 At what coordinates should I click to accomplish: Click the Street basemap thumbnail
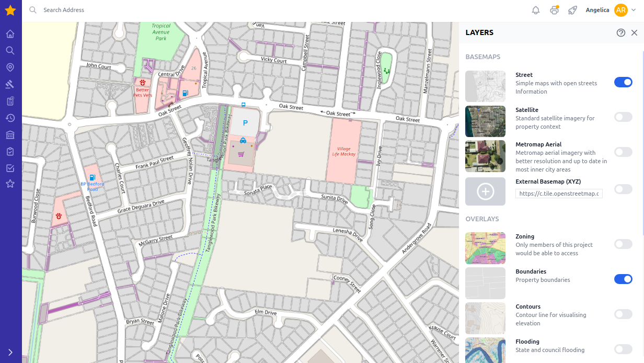485,86
